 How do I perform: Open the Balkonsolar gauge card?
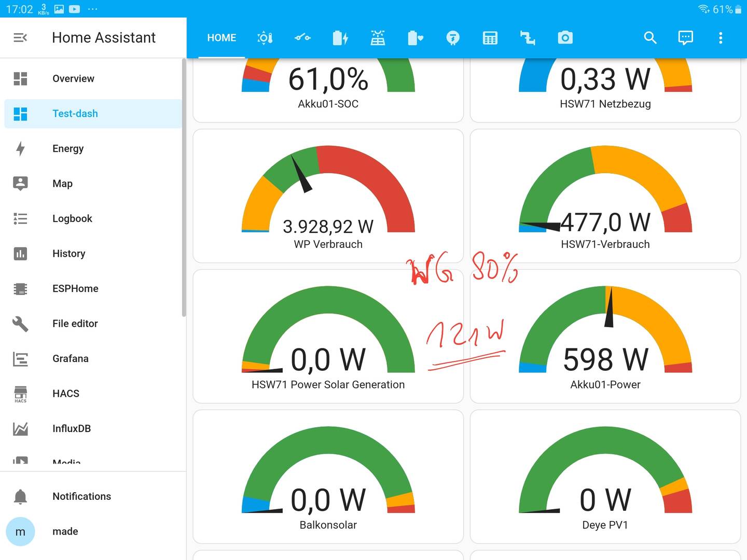[x=328, y=477]
